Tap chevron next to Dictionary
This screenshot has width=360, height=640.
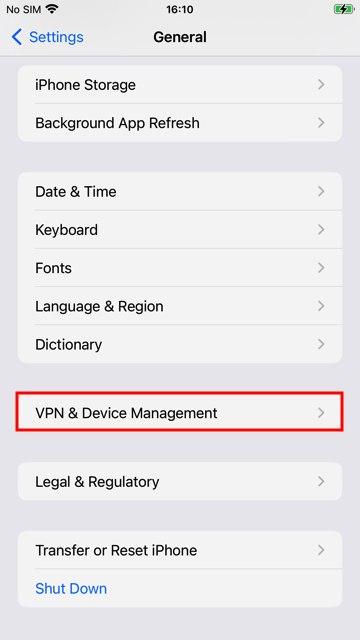point(321,344)
